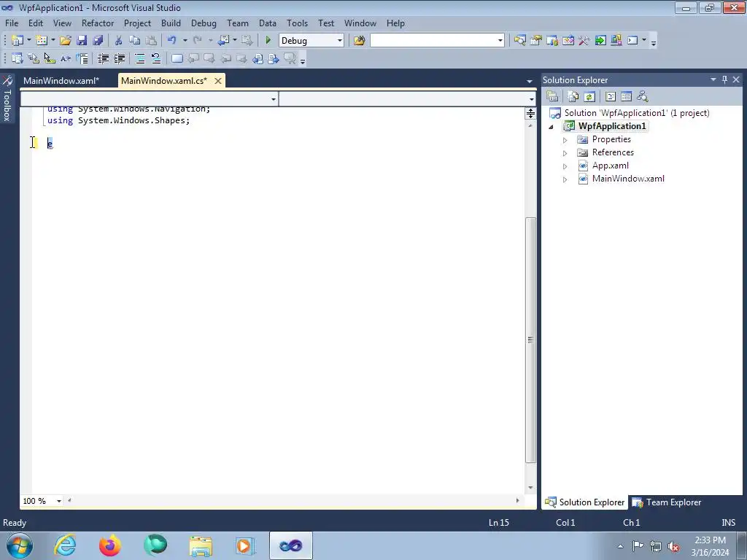Open the Tools menu

(x=297, y=23)
